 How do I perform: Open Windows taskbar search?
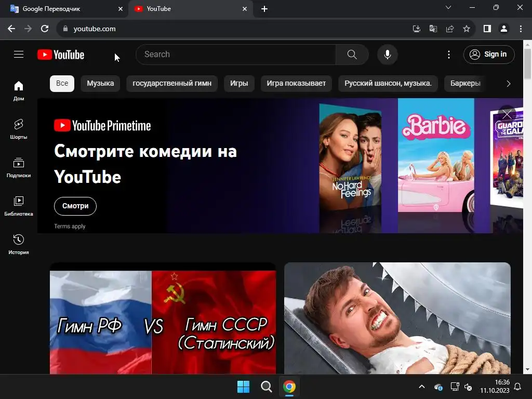coord(267,387)
